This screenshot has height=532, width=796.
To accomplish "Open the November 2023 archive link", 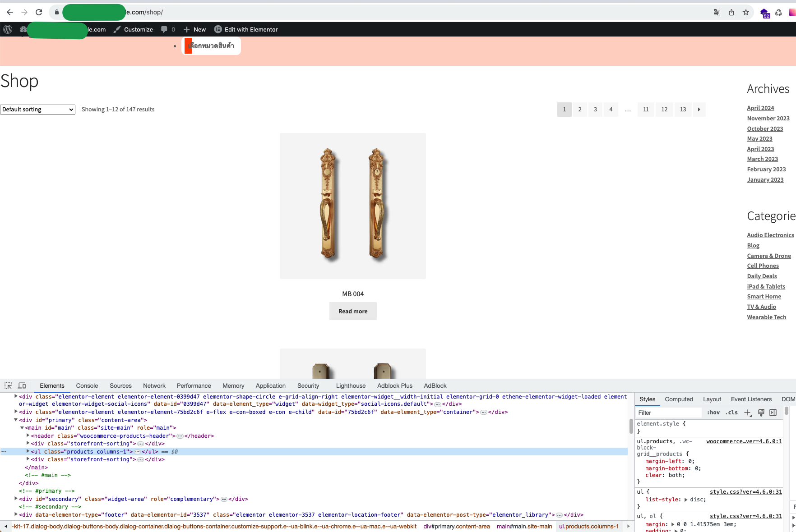I will [x=768, y=118].
